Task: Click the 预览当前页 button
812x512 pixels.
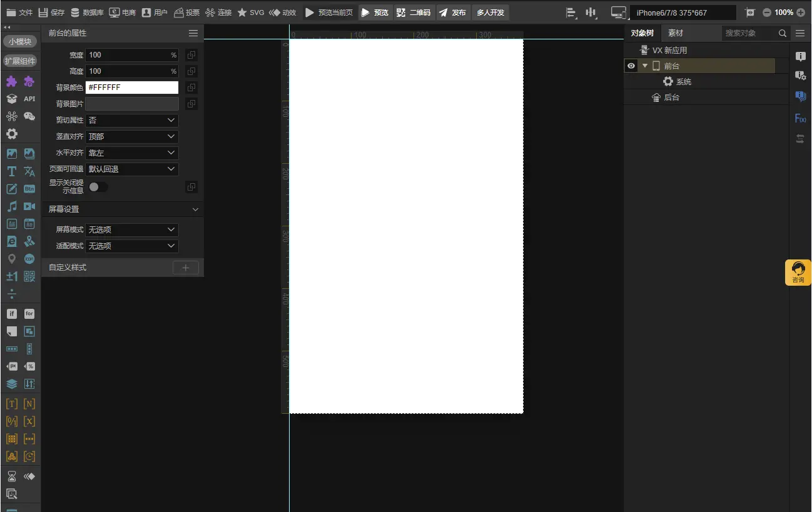Action: point(329,13)
